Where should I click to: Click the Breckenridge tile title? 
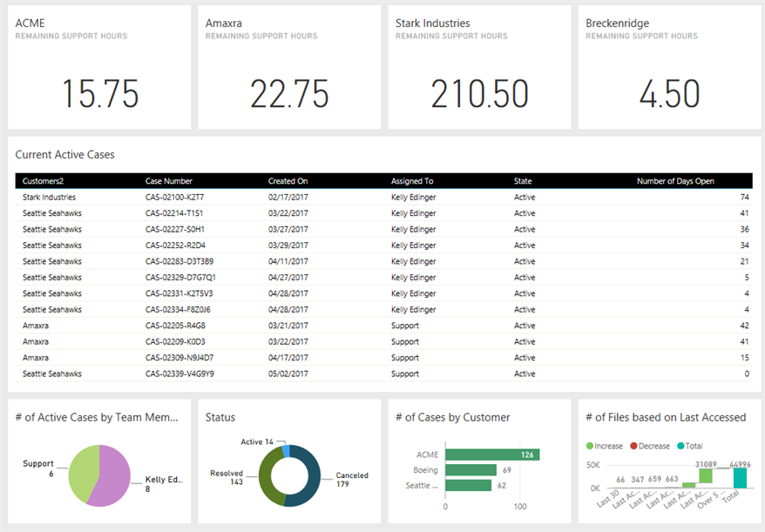(617, 23)
